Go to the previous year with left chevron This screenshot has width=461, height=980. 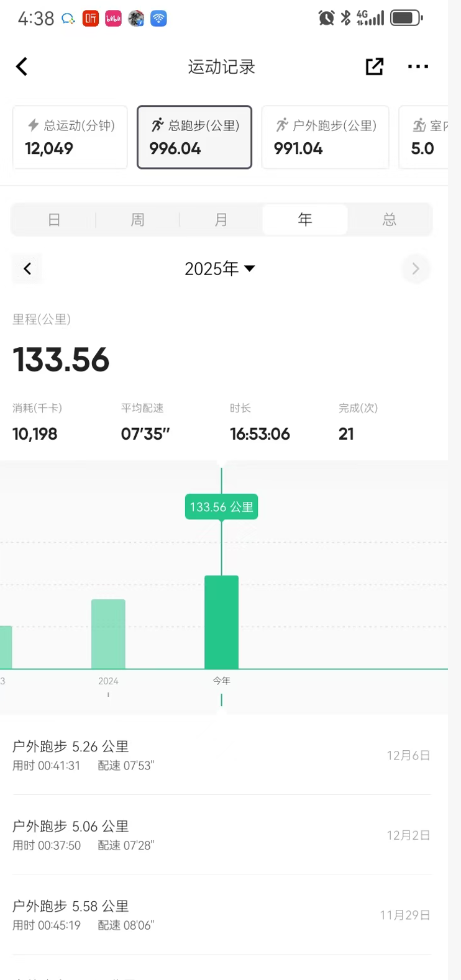(x=27, y=268)
